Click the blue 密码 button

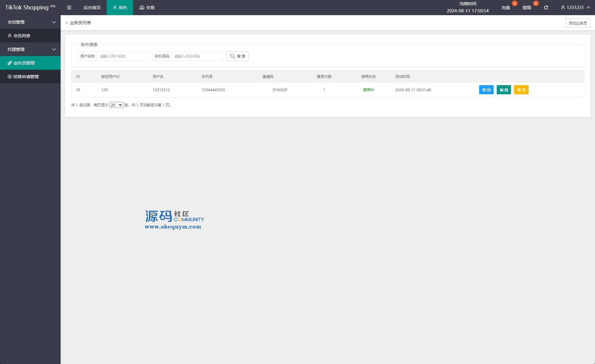pos(486,90)
